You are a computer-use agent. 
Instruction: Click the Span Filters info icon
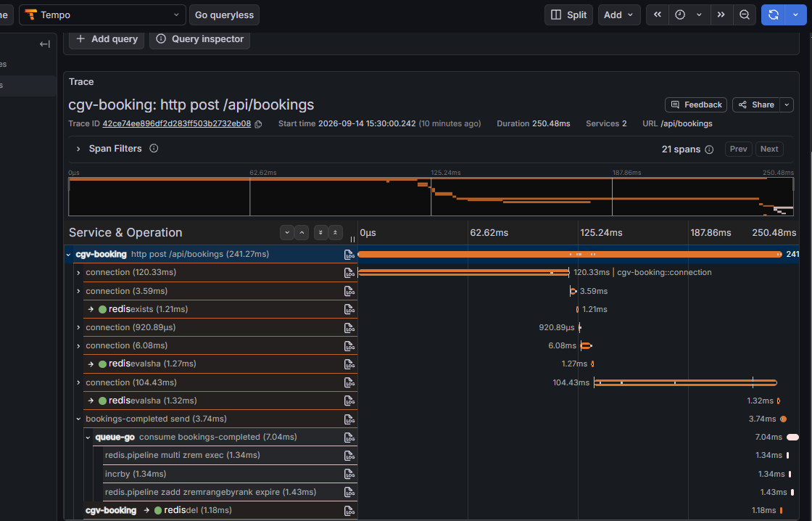pyautogui.click(x=154, y=148)
